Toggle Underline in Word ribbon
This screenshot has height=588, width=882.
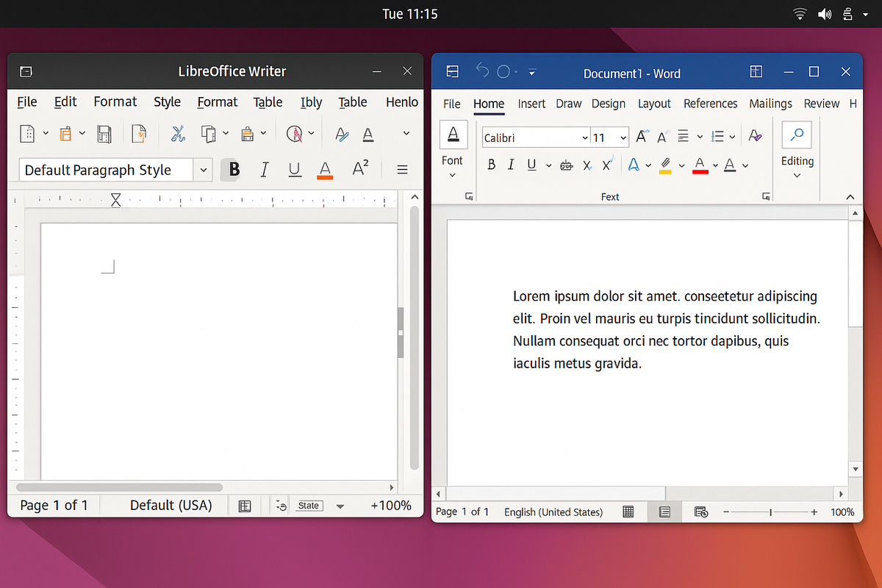click(531, 165)
